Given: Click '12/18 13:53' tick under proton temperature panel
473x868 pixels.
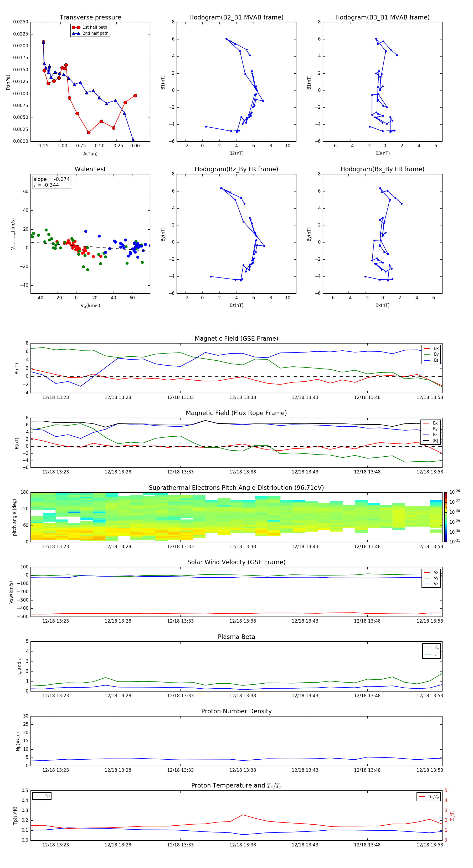Looking at the screenshot, I should (x=430, y=845).
